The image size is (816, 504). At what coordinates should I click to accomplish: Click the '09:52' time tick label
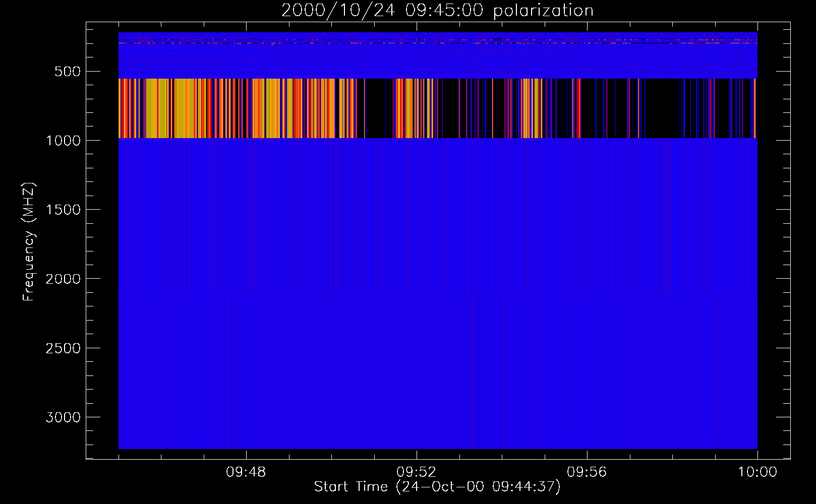coord(416,472)
